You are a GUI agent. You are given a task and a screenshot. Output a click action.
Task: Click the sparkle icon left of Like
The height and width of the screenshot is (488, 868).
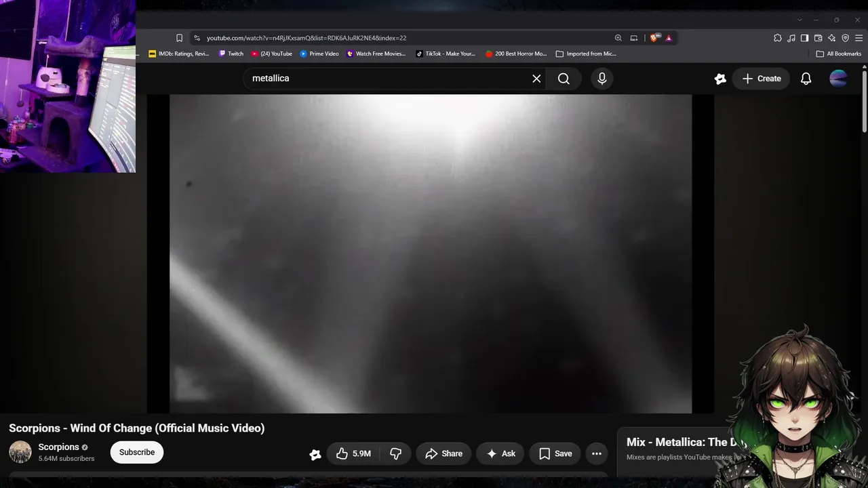[315, 454]
